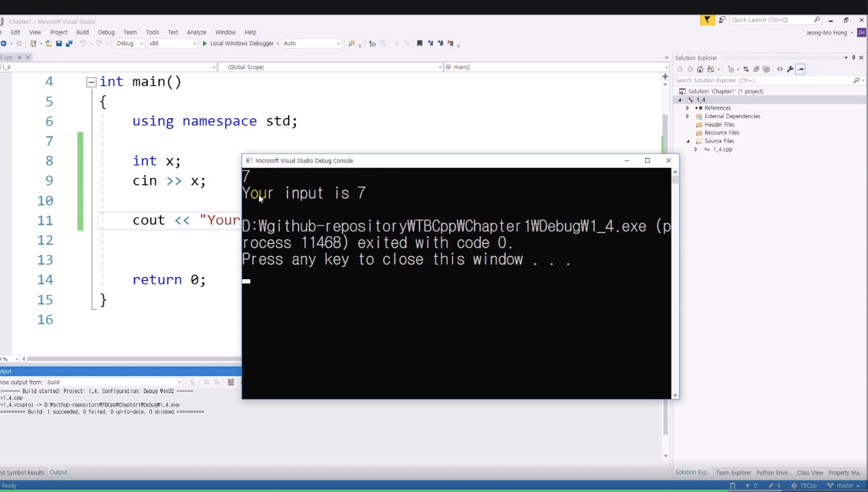Collapse the 1_4 project node
The width and height of the screenshot is (868, 492).
pos(681,100)
